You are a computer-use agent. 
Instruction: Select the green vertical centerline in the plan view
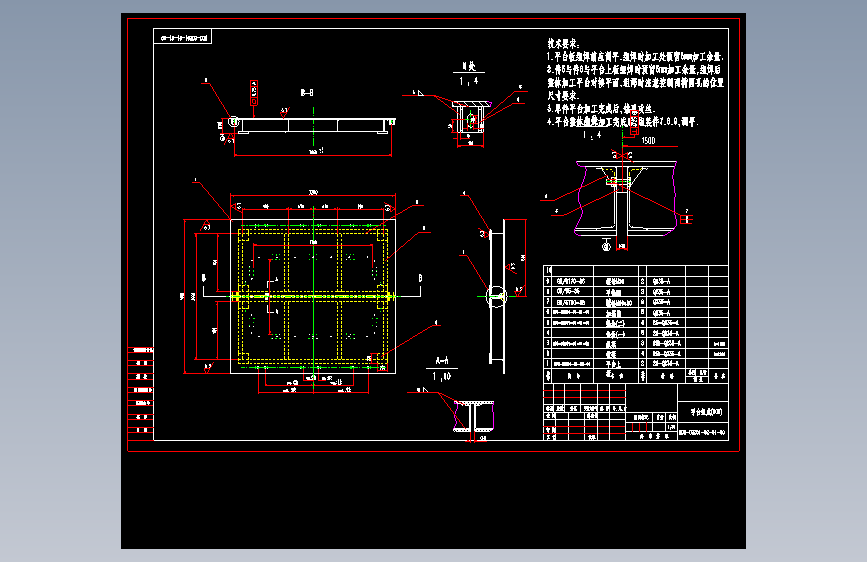314,298
